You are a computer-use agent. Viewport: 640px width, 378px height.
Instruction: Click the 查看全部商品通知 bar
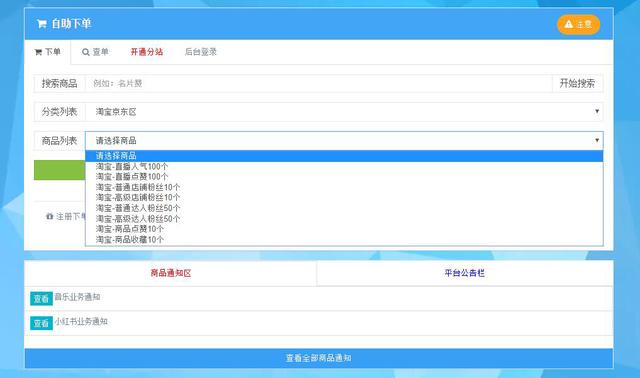(x=319, y=358)
